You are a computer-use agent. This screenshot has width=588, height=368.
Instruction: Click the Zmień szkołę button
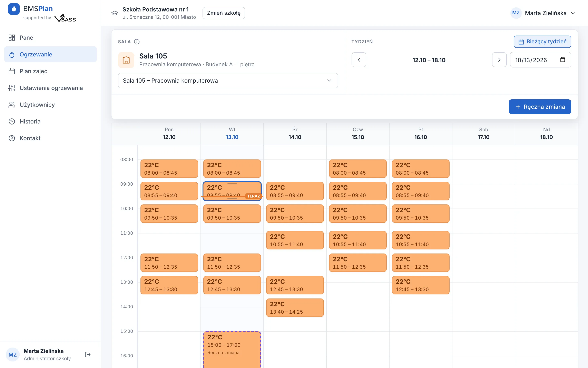point(224,13)
